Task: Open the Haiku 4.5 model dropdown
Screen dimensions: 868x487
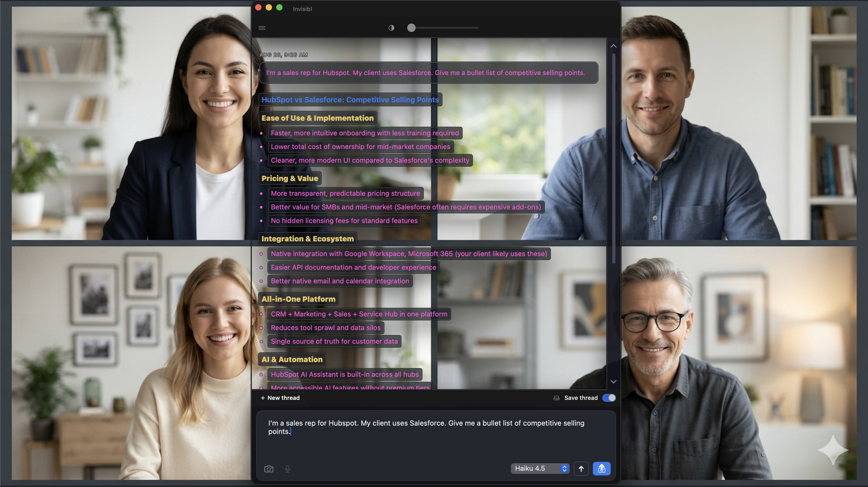Action: (540, 468)
